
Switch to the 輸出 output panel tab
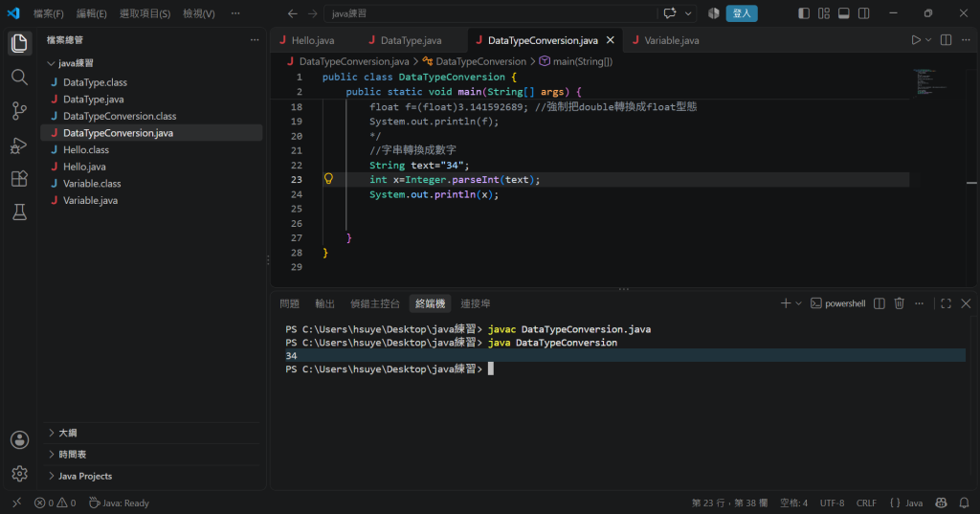tap(325, 303)
